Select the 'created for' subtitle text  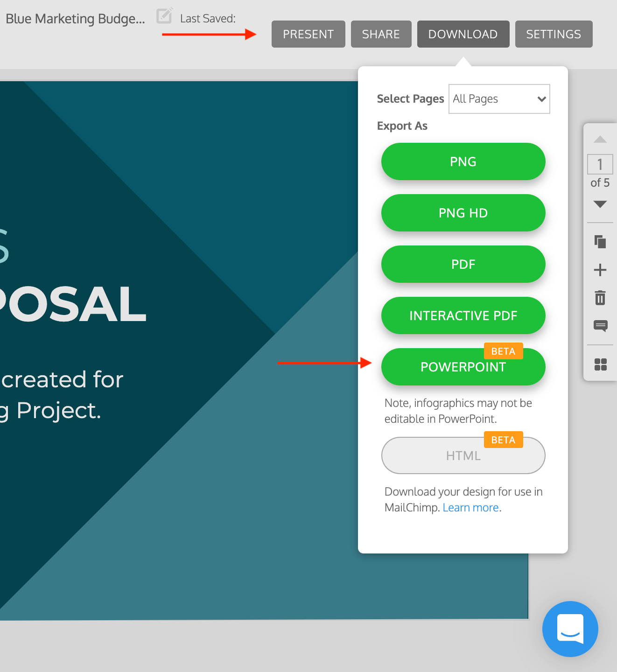[x=62, y=379]
